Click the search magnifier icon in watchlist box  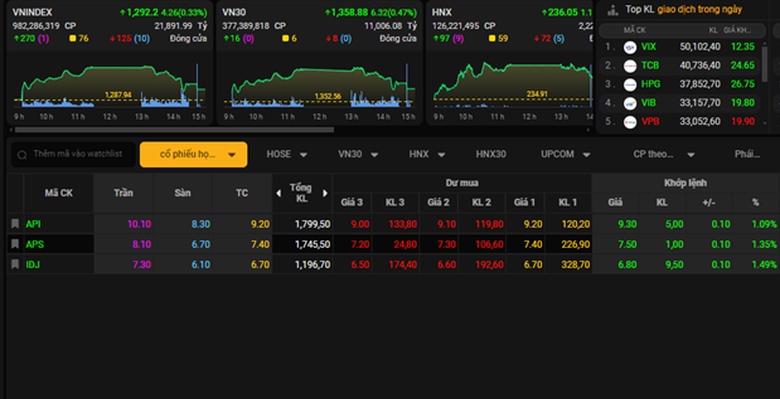[x=22, y=155]
